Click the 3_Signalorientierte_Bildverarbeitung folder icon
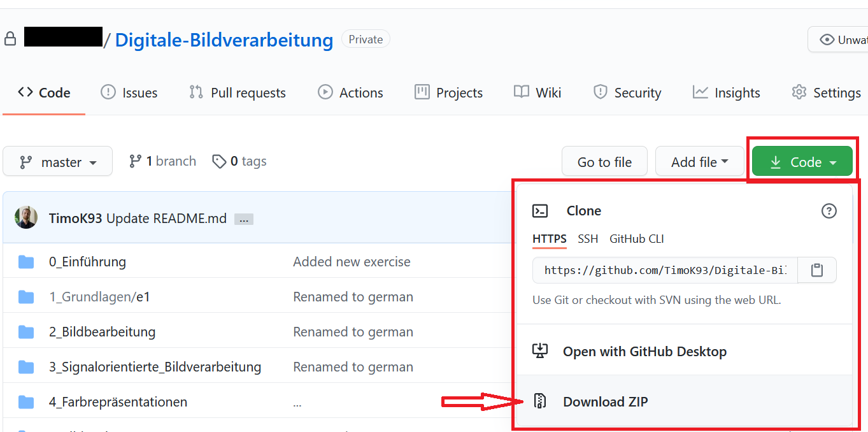Image resolution: width=868 pixels, height=432 pixels. click(x=26, y=367)
